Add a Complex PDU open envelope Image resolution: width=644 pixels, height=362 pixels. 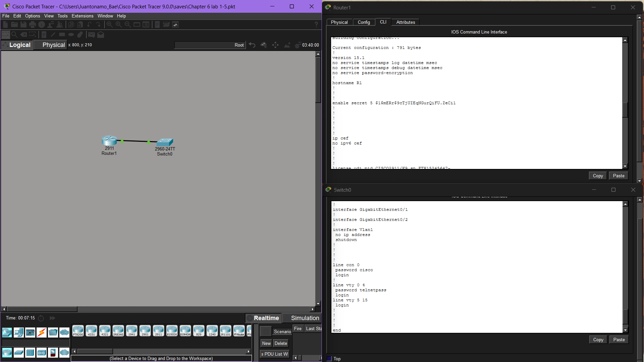(x=101, y=35)
